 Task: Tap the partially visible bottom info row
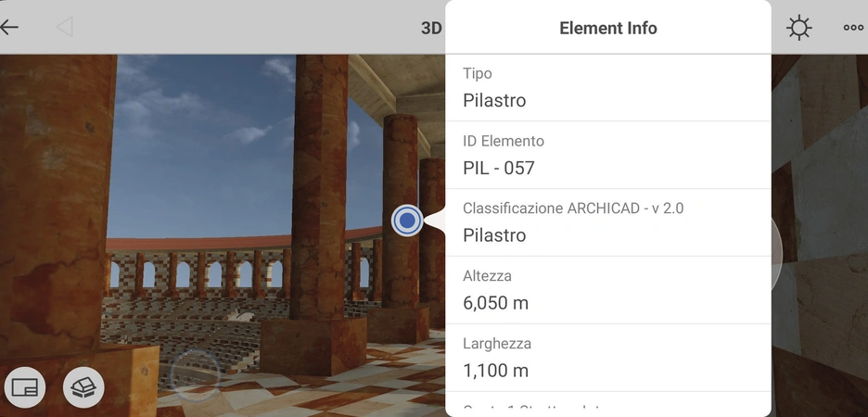click(x=607, y=404)
